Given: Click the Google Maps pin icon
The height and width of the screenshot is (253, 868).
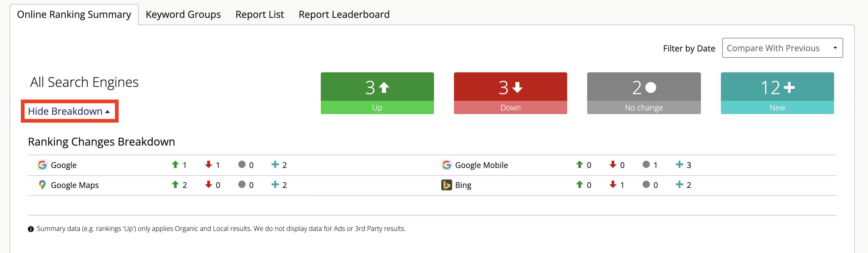Looking at the screenshot, I should (42, 185).
